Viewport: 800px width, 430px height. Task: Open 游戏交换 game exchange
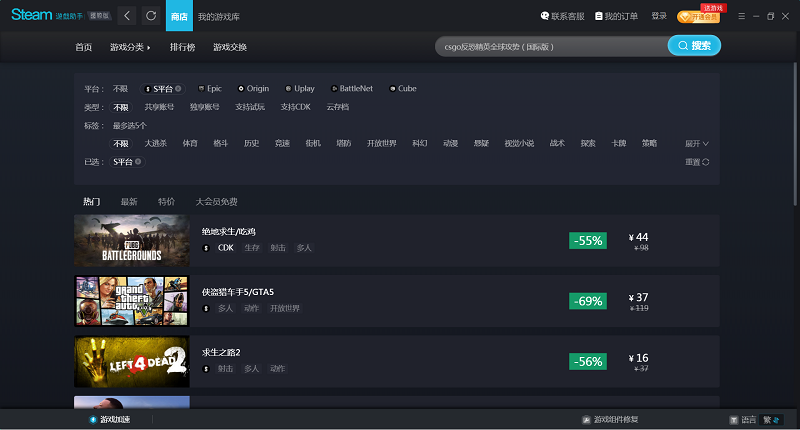[x=230, y=47]
